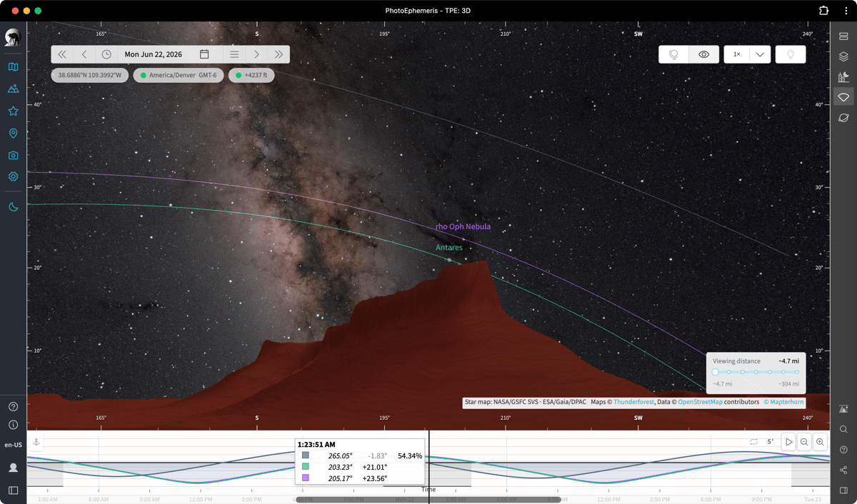Toggle the eye view mode button
Screen dimensions: 857x504
(x=704, y=54)
